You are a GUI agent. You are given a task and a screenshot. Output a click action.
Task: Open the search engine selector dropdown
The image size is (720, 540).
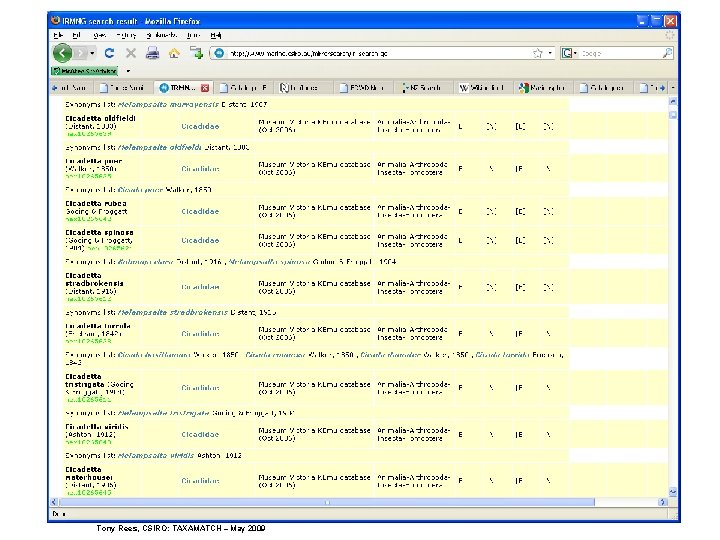(x=569, y=53)
